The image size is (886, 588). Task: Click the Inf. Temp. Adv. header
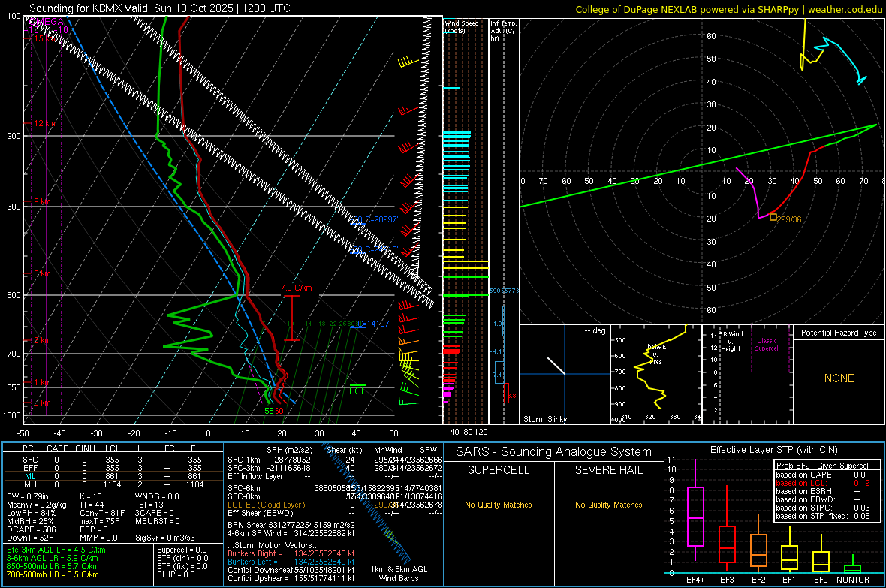[503, 31]
